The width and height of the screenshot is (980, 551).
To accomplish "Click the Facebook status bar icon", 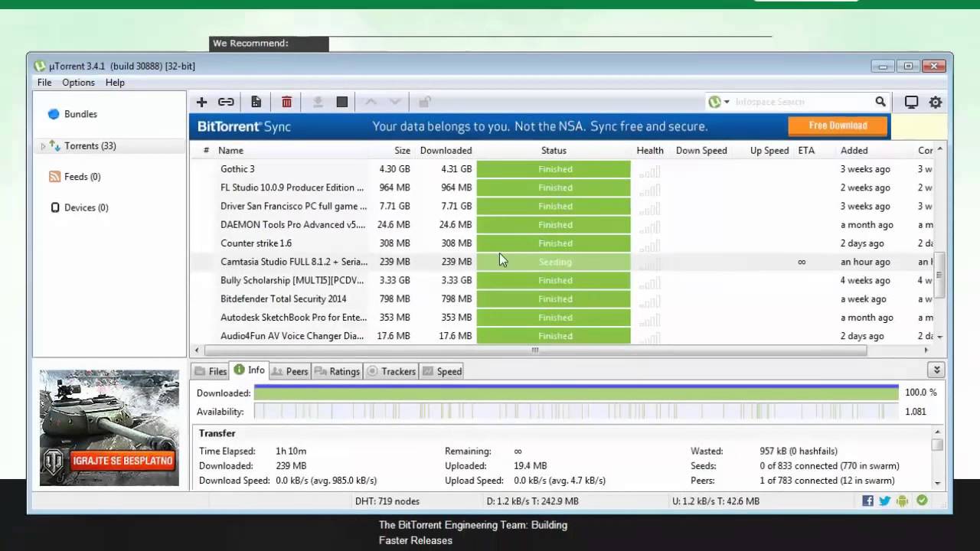I will [x=867, y=501].
